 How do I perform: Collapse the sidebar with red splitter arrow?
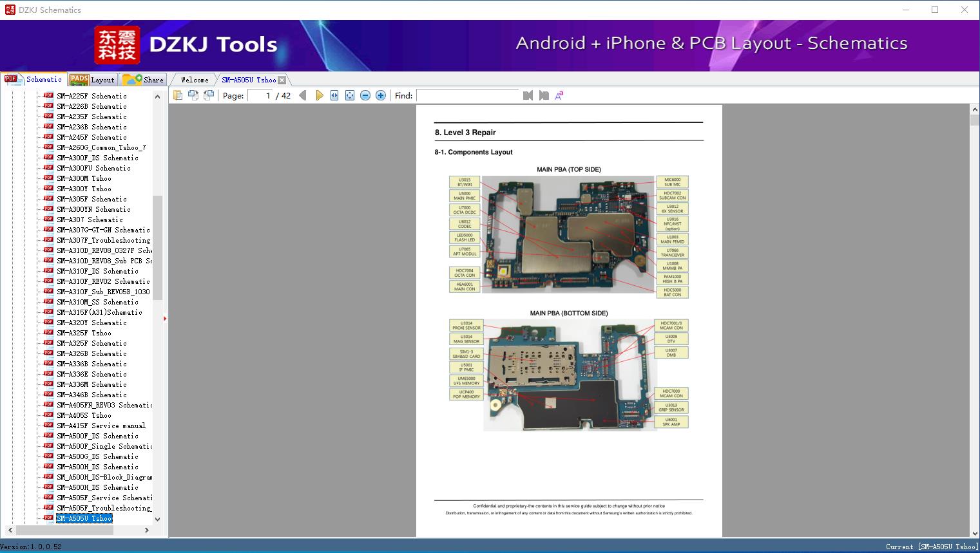165,318
